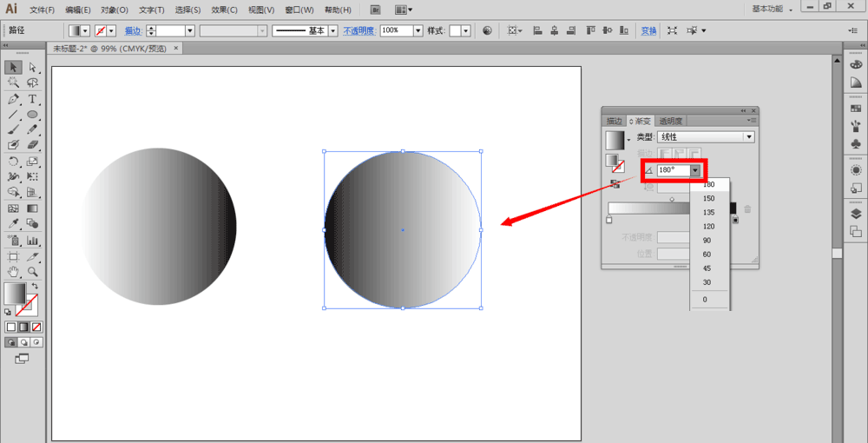Viewport: 868px width, 443px height.
Task: Switch fill mode to Gradient in toolbox
Action: point(24,327)
